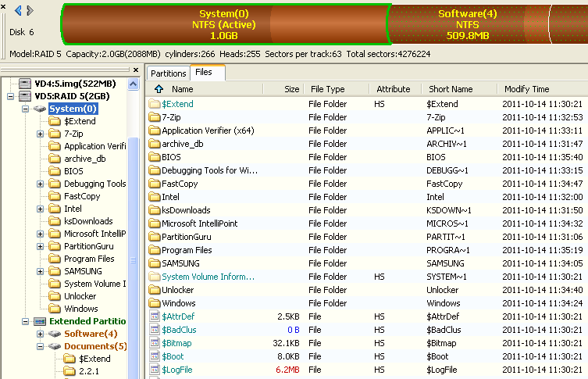Select PartitionGuru folder icon in file list
Screen dimensions: 588x379
coord(154,237)
